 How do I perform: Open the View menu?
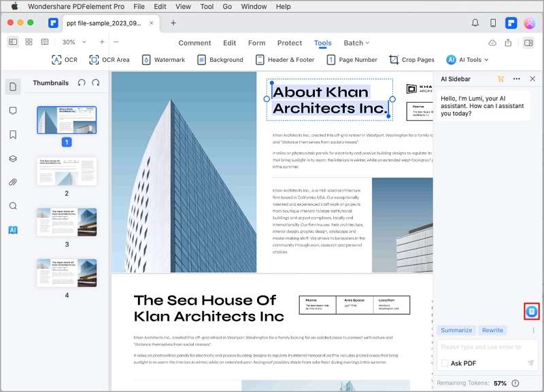click(x=183, y=6)
